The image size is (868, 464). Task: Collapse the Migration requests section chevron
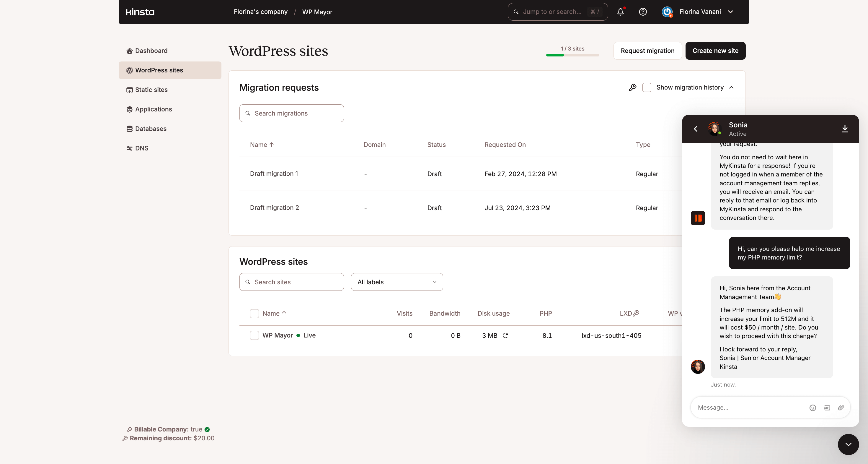point(732,88)
